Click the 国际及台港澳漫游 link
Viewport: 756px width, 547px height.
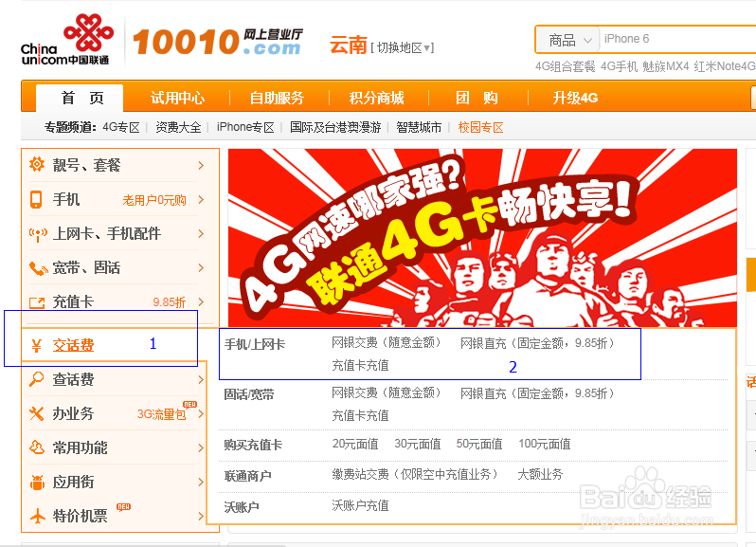tap(335, 127)
